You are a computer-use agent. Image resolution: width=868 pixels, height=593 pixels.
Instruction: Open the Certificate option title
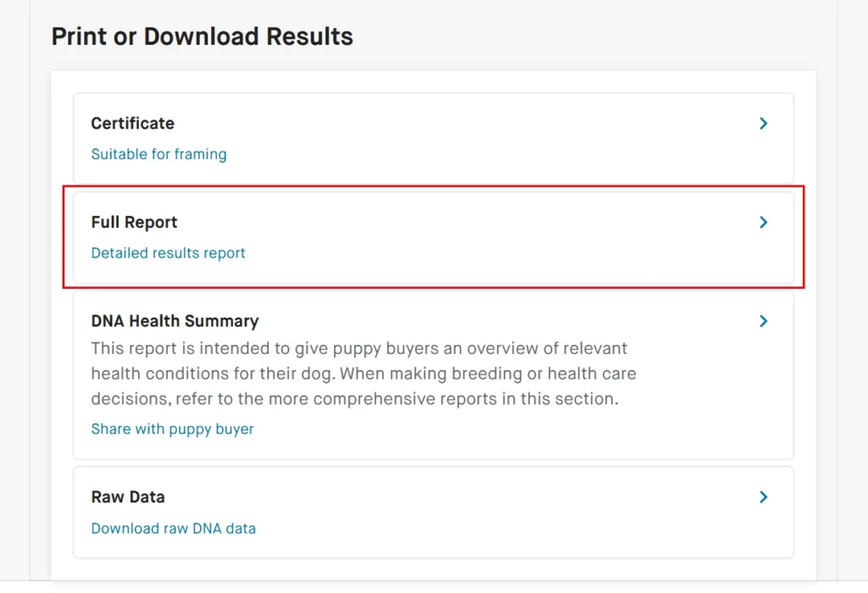pos(132,124)
